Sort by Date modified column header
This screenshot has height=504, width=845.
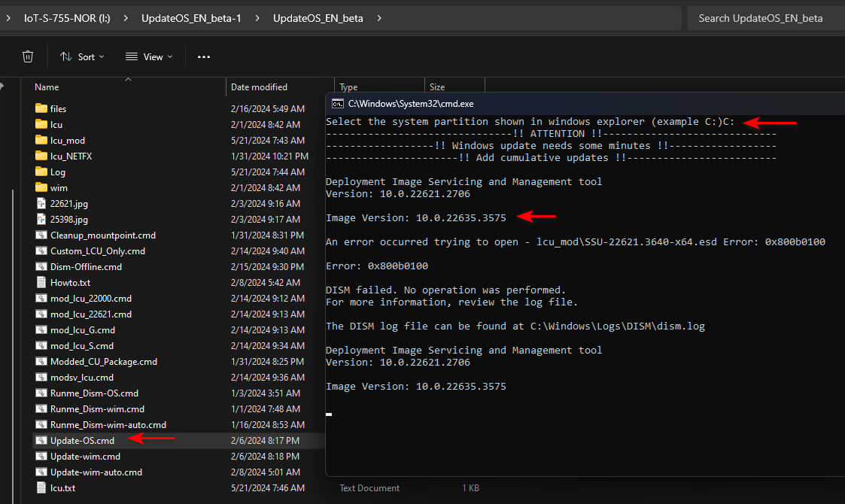(x=259, y=87)
